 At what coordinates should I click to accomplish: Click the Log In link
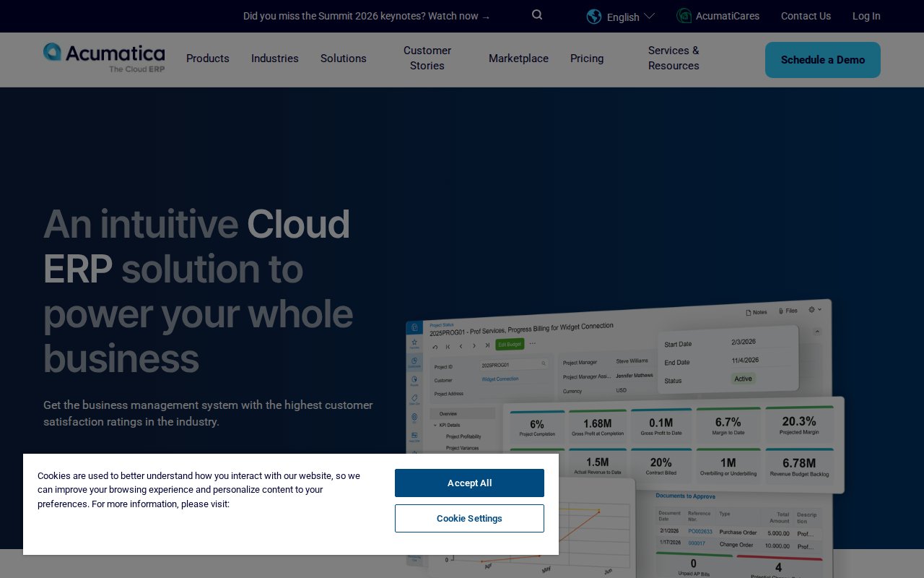click(866, 16)
